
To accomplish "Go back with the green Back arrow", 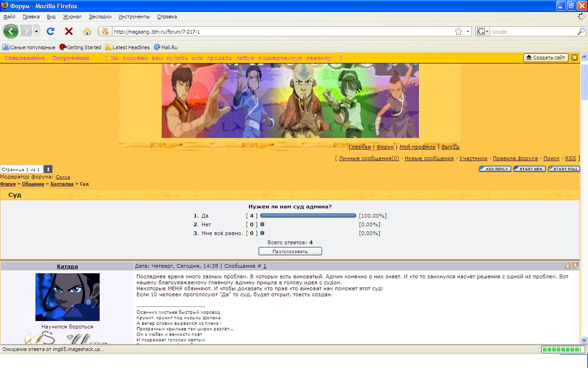I will pyautogui.click(x=11, y=31).
